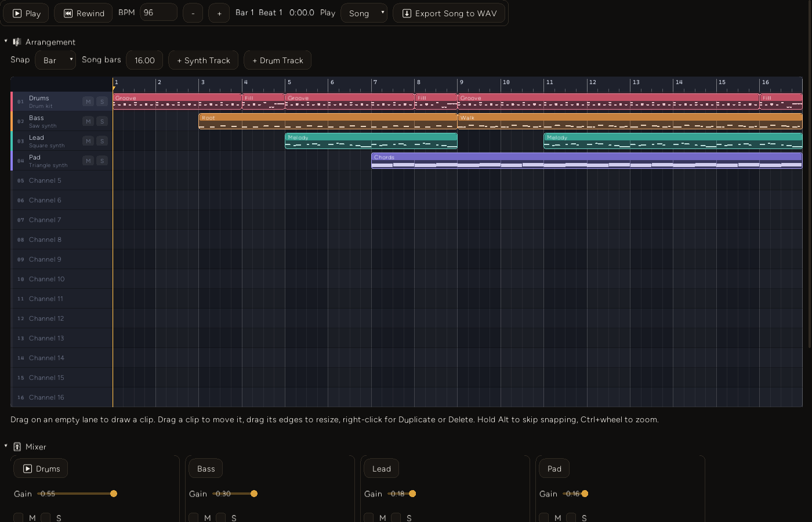Mute the Lead track with M button
812x522 pixels.
[88, 141]
